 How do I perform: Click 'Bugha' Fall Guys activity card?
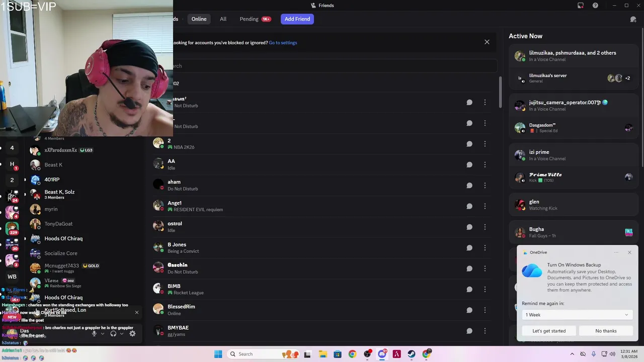tap(574, 232)
